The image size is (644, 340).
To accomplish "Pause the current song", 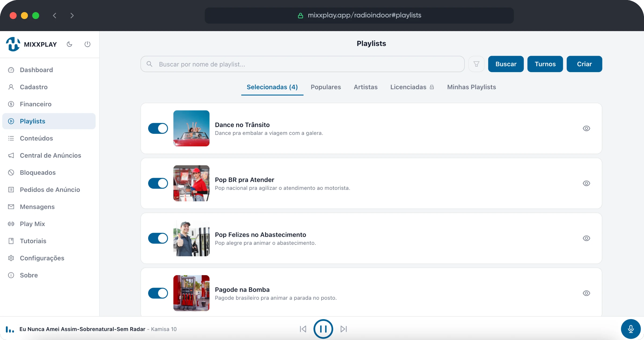I will click(323, 329).
